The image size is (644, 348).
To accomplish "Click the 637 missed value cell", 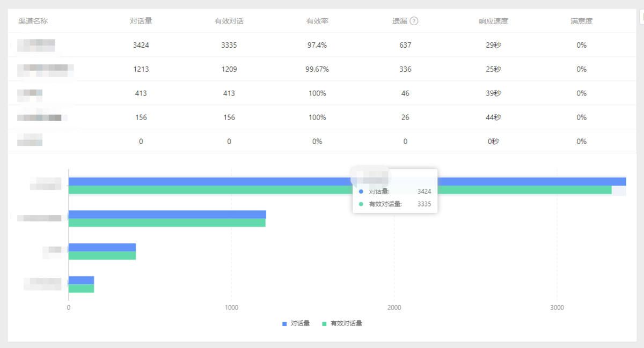I will coord(405,45).
